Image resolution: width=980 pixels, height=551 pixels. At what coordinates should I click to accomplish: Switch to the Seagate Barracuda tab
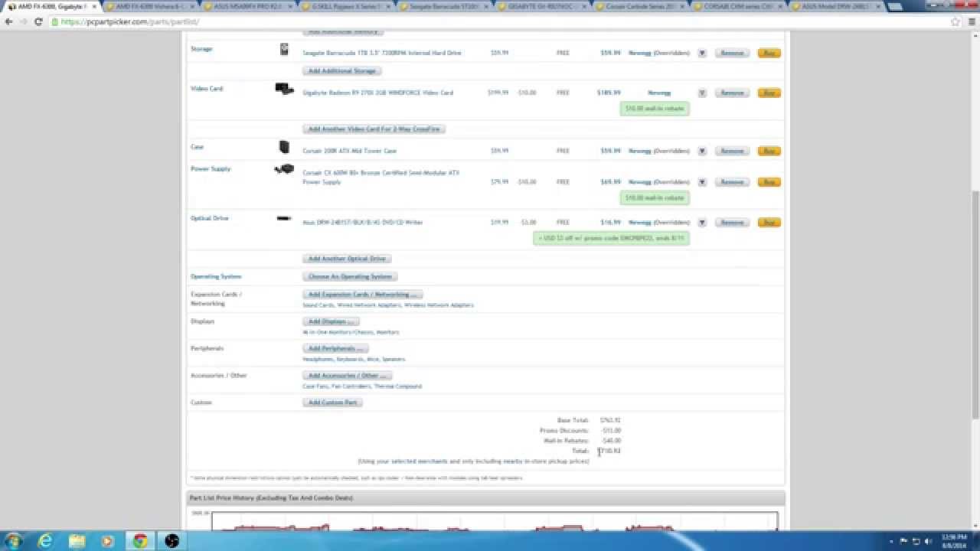443,6
